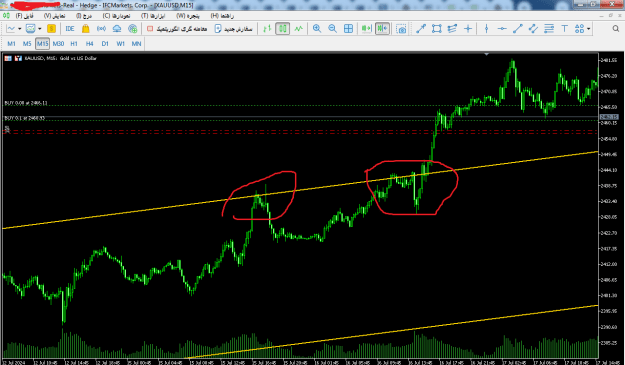Take a chart screenshot with camera icon
The height and width of the screenshot is (365, 625).
pyautogui.click(x=401, y=29)
